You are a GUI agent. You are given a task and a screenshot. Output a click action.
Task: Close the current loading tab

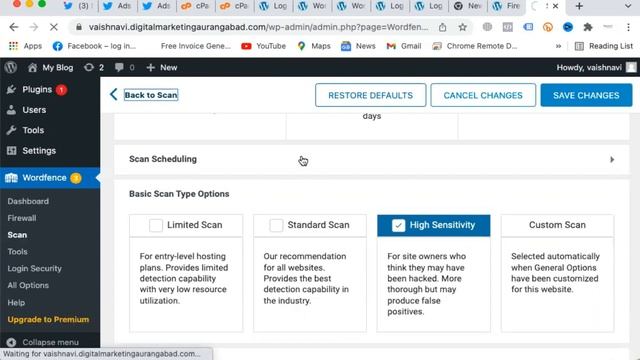[555, 6]
